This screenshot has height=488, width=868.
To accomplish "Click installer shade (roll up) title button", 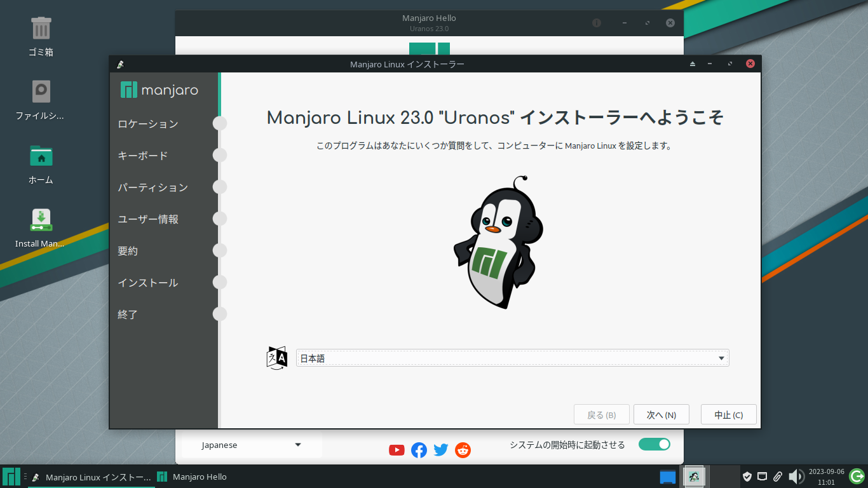I will pyautogui.click(x=693, y=64).
